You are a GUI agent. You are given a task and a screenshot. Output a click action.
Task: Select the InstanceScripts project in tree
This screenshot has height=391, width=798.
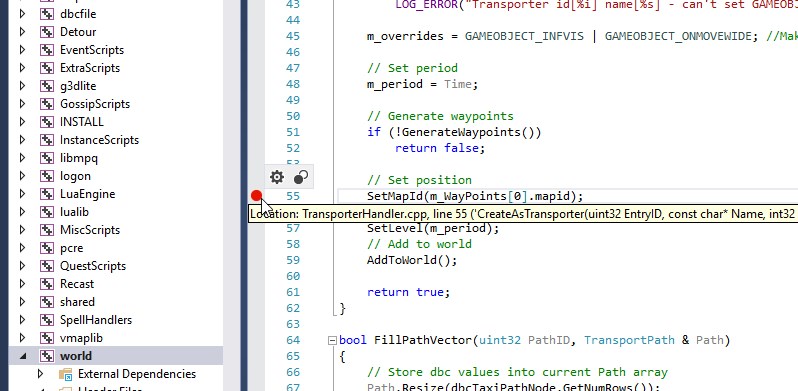(x=99, y=140)
